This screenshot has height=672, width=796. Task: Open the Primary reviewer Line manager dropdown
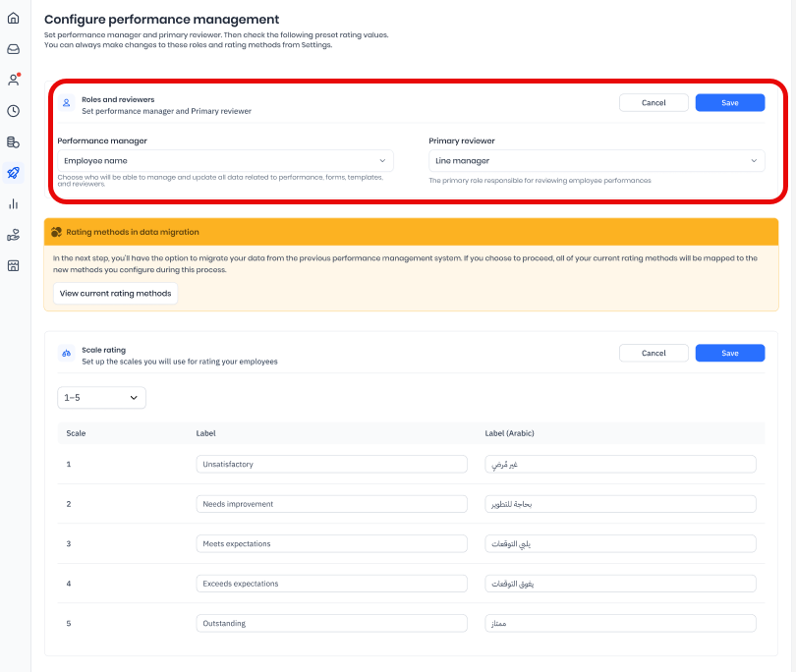(x=597, y=160)
